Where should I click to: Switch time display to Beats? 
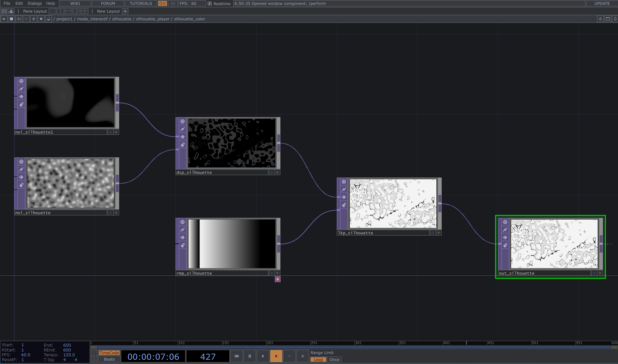click(109, 359)
